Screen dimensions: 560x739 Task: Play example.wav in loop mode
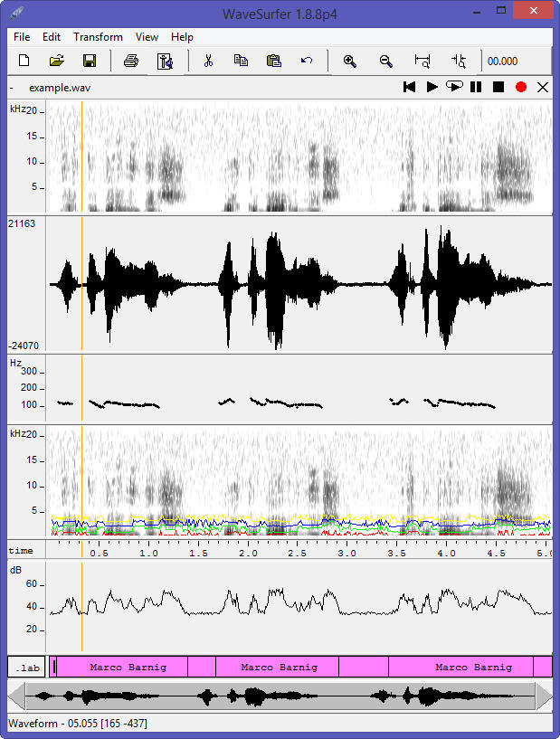pos(454,87)
